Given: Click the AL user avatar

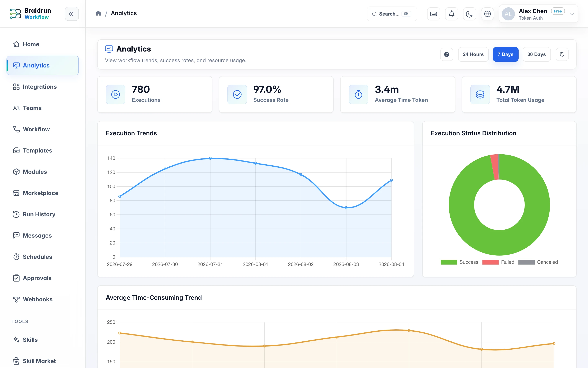Looking at the screenshot, I should click(x=508, y=14).
